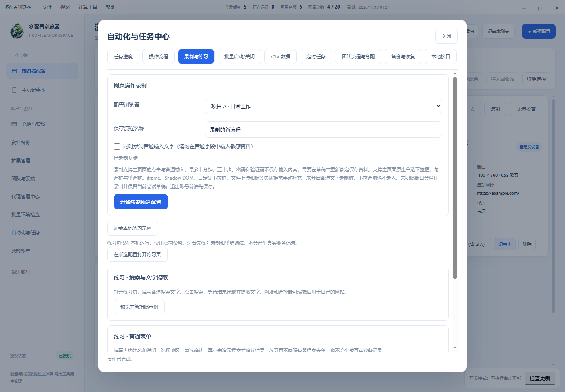Click 记事本列表 button in main window
This screenshot has width=565, height=392.
click(x=498, y=31)
